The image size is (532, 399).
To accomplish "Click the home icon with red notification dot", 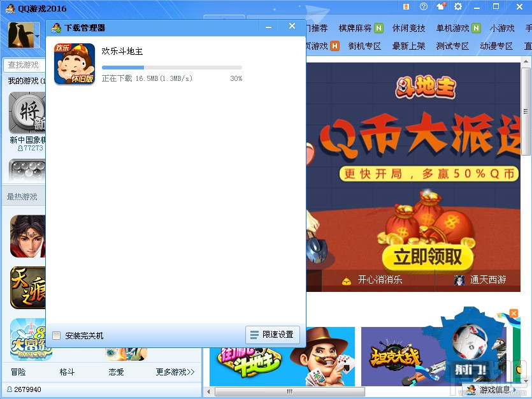I will (440, 6).
